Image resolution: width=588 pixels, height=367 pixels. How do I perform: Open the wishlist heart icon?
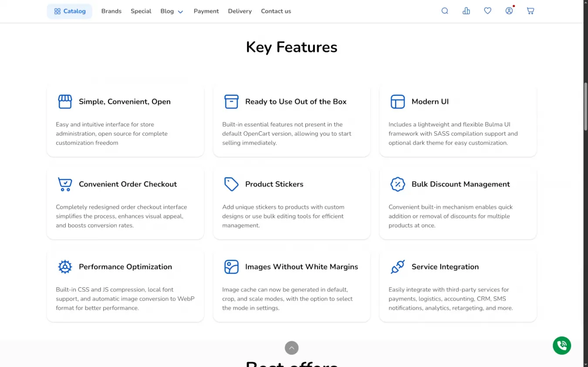(x=487, y=11)
